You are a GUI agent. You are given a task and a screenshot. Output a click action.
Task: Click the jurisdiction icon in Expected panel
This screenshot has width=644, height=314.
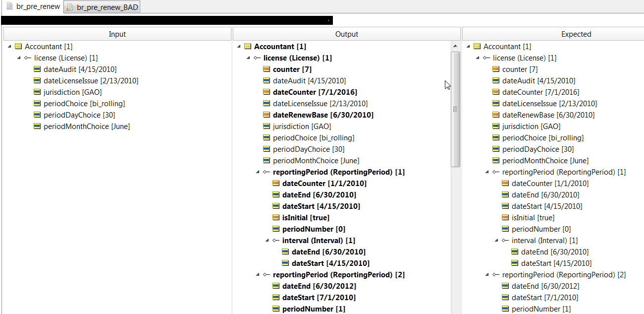point(496,126)
